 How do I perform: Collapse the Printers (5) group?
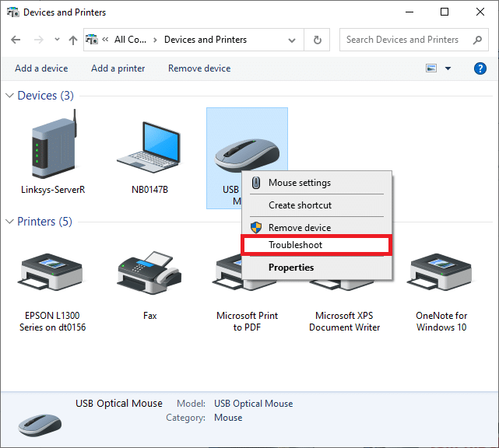(10, 222)
